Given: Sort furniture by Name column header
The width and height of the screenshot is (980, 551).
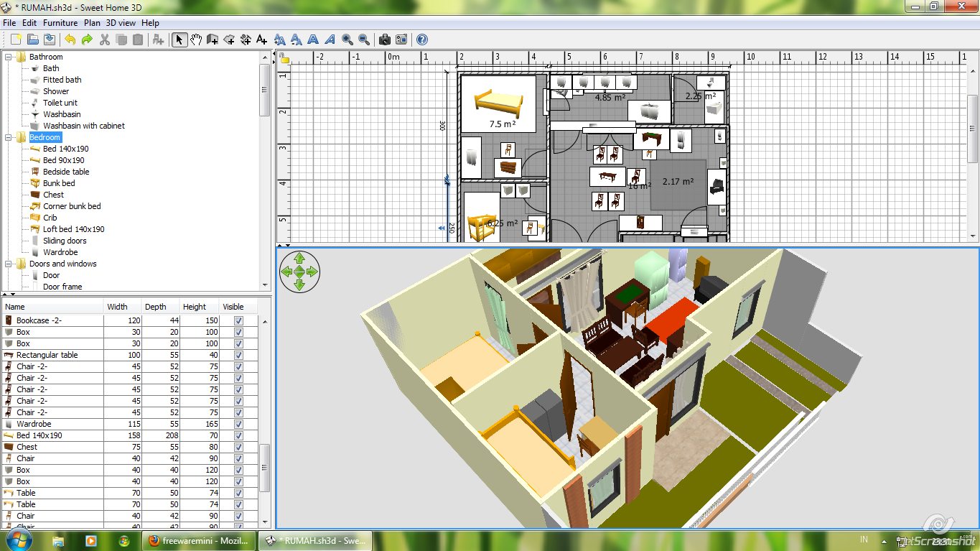Looking at the screenshot, I should pyautogui.click(x=52, y=307).
